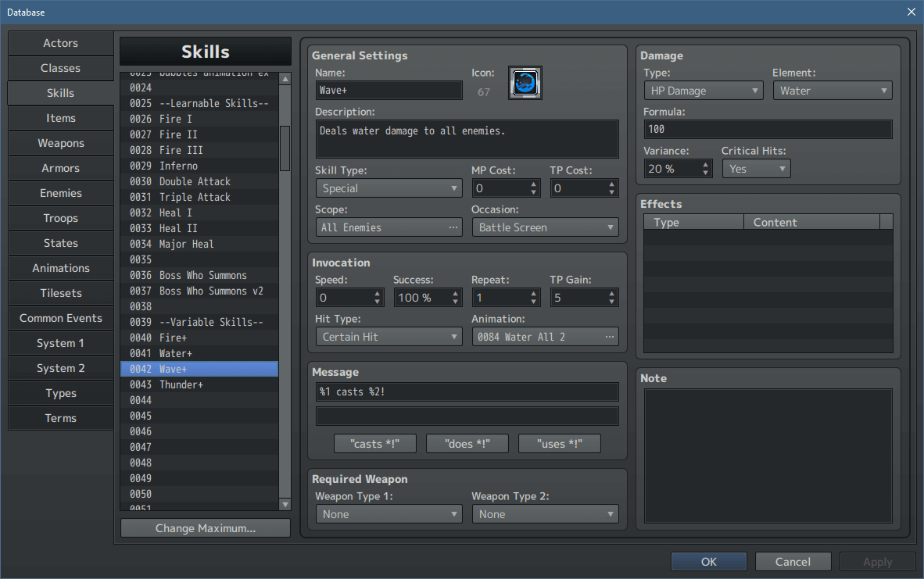This screenshot has height=579, width=924.
Task: Open the icon picker for Wave+ skill
Action: 525,83
